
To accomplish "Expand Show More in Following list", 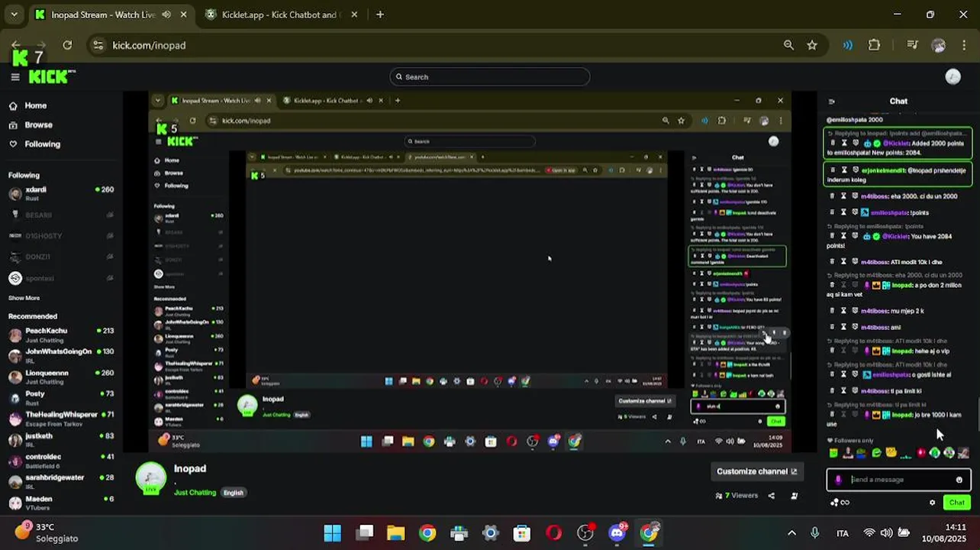I will pos(24,298).
